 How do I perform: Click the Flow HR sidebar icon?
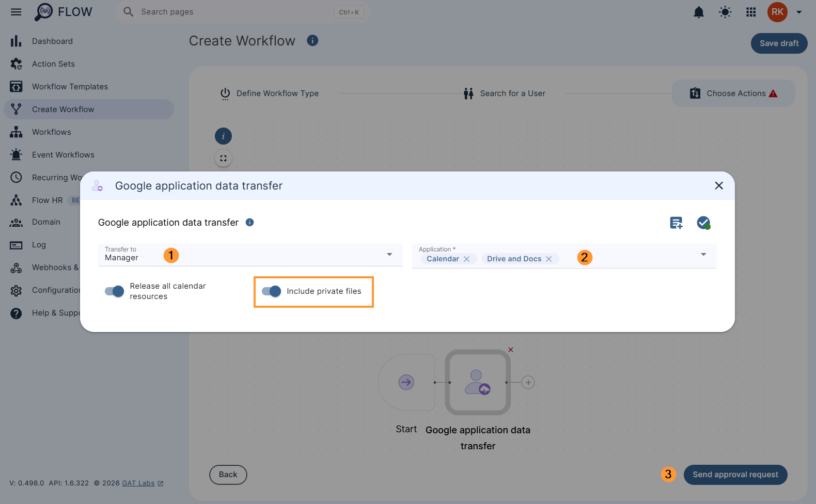pyautogui.click(x=16, y=200)
